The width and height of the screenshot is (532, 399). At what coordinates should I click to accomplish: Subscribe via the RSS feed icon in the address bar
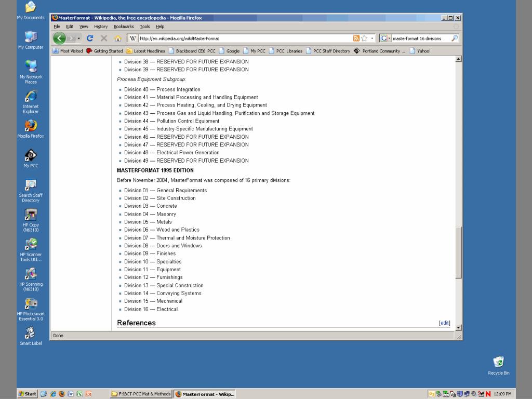(356, 38)
